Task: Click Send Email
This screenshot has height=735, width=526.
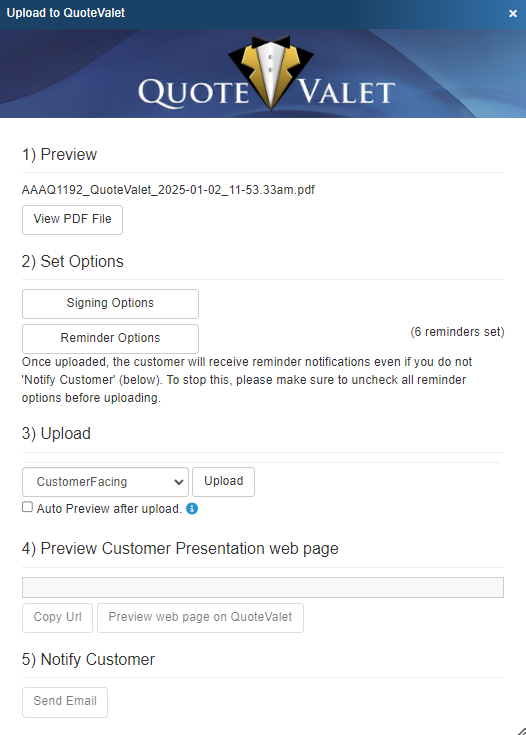Action: pos(65,702)
